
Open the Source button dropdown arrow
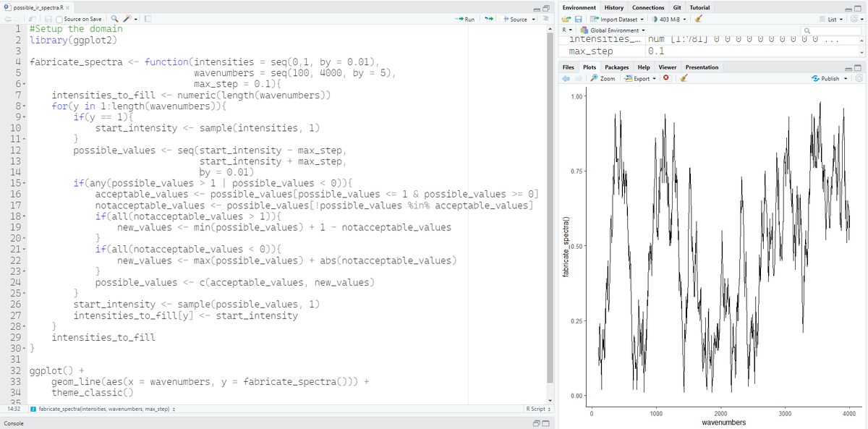click(x=533, y=20)
